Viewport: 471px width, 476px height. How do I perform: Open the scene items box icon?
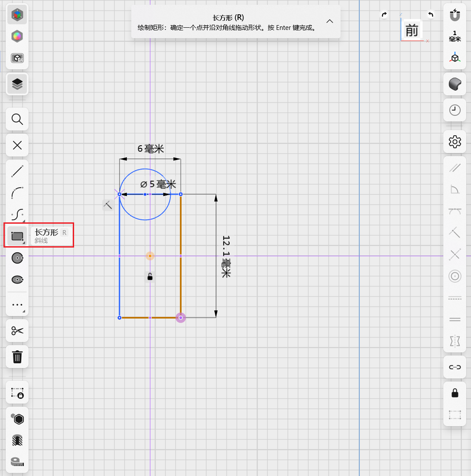17,58
